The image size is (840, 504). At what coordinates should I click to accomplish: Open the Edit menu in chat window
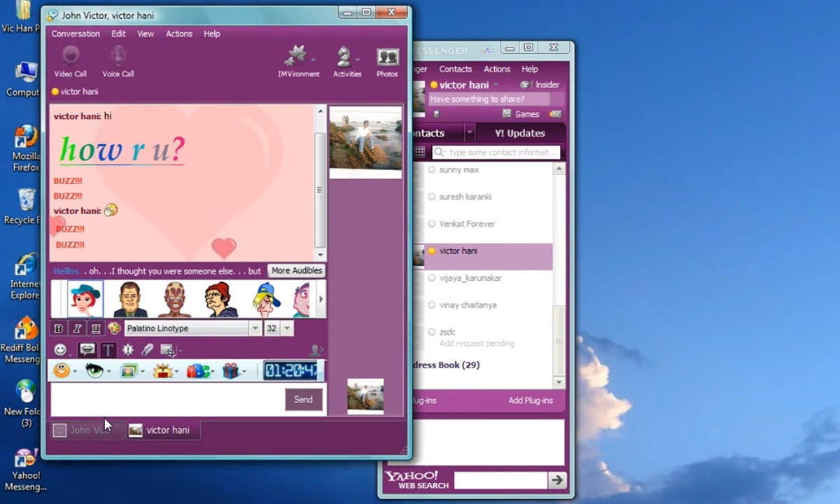[x=118, y=34]
